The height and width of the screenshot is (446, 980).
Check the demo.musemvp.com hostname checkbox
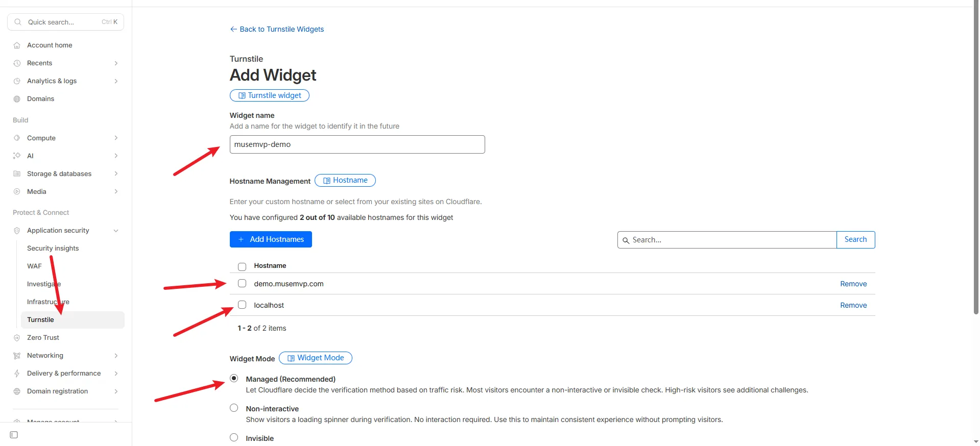point(242,284)
